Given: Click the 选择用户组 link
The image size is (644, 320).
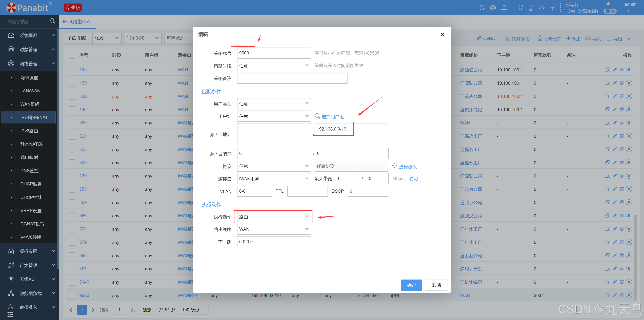Looking at the screenshot, I should (330, 116).
